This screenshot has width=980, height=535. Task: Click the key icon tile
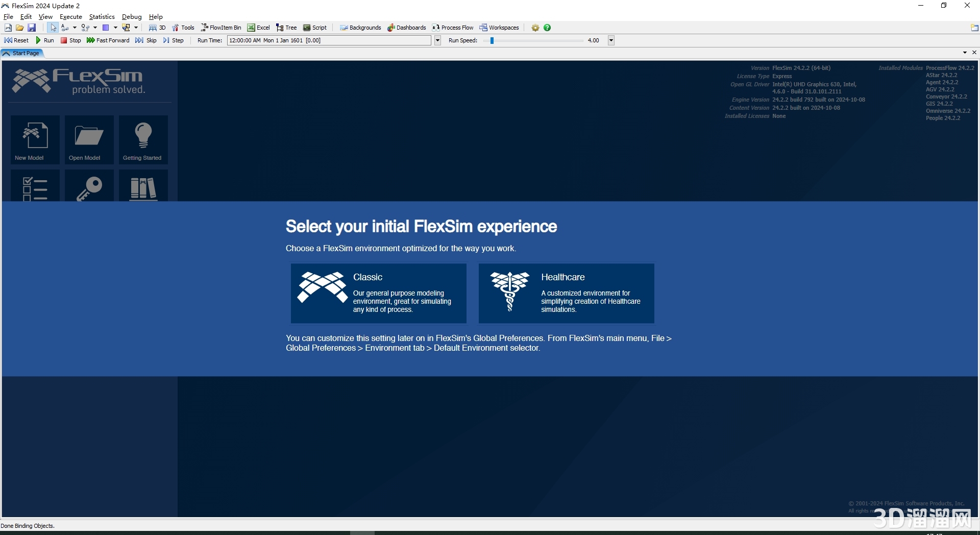(x=89, y=187)
